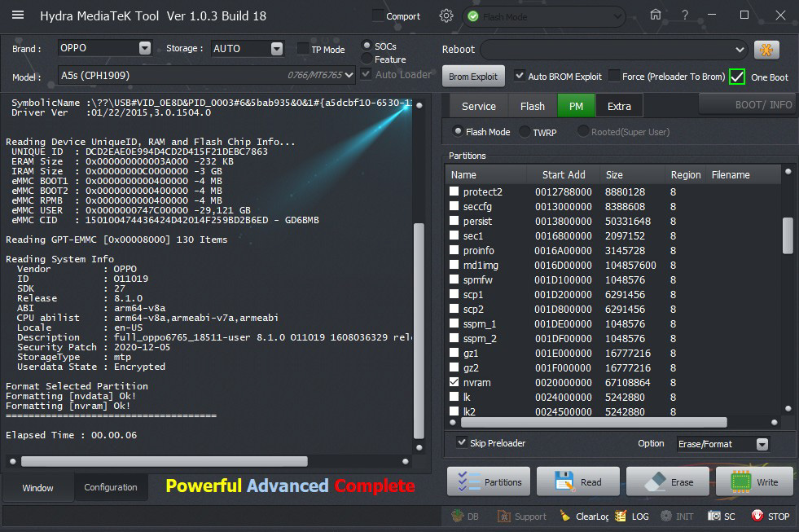Click the home icon in title bar
The width and height of the screenshot is (799, 532).
[656, 15]
